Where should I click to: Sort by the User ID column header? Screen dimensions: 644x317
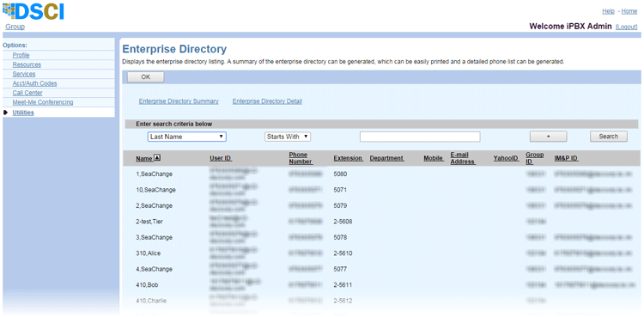point(221,158)
